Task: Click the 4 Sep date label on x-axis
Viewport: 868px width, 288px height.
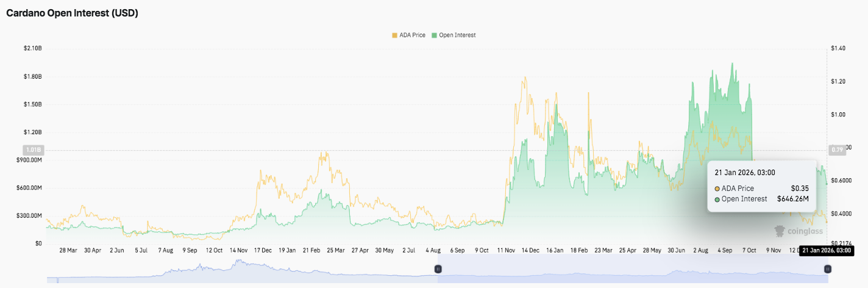Action: (x=725, y=250)
